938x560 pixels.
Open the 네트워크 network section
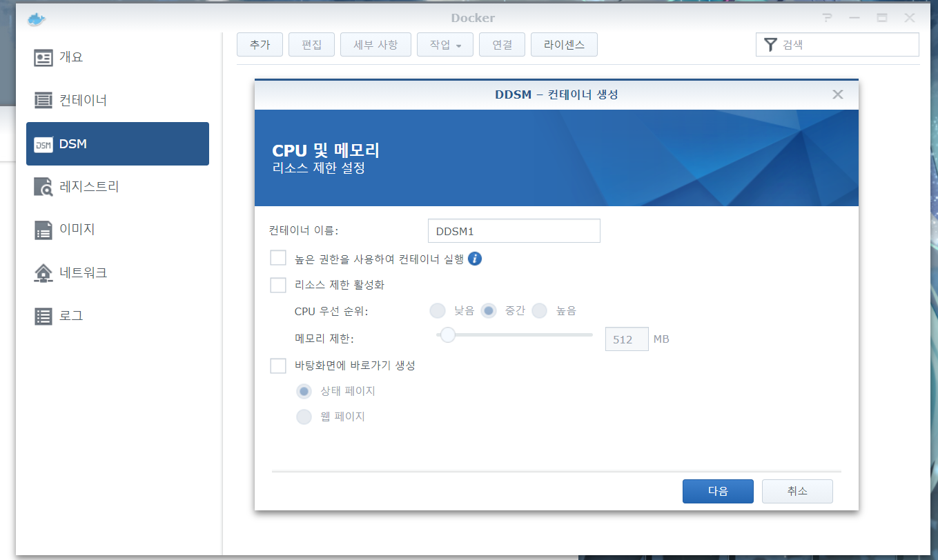[117, 273]
